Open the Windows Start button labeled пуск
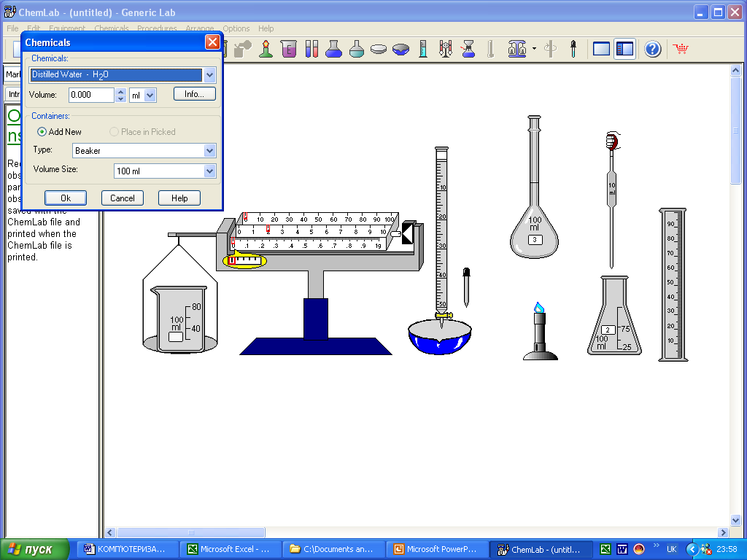The height and width of the screenshot is (560, 747). tap(34, 549)
